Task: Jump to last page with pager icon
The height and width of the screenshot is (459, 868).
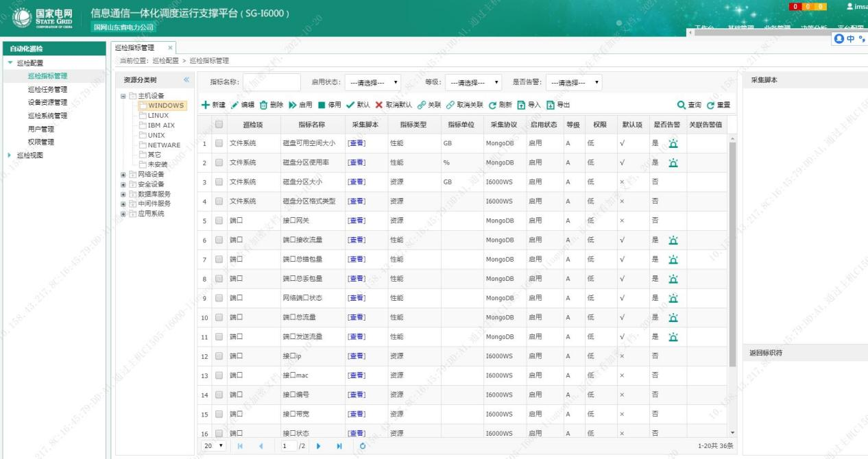Action: (x=339, y=446)
